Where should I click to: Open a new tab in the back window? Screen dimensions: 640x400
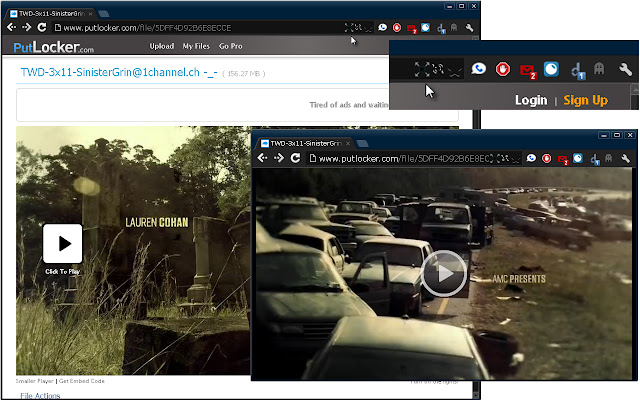[x=104, y=14]
